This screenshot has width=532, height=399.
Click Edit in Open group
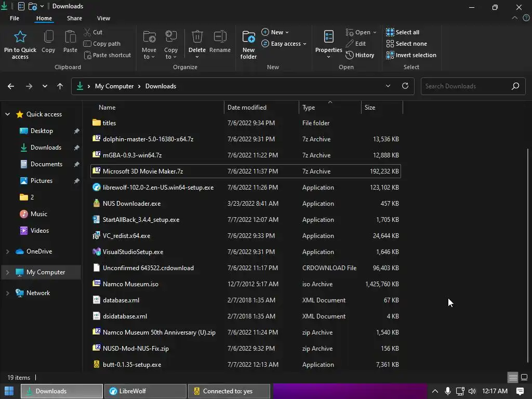click(x=355, y=44)
